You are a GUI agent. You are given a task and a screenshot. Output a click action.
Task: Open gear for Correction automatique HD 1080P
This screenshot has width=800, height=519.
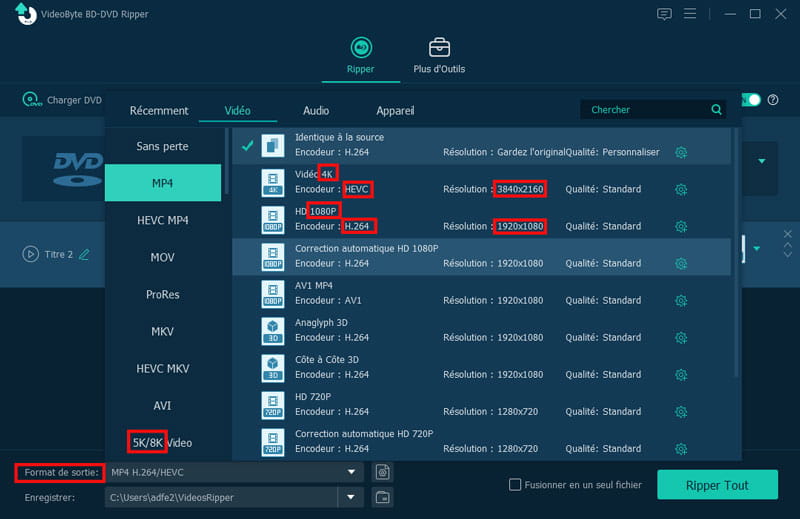[x=681, y=263]
